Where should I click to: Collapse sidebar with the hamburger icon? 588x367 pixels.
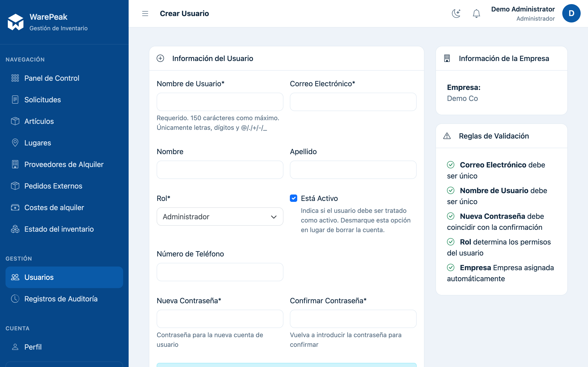[145, 13]
